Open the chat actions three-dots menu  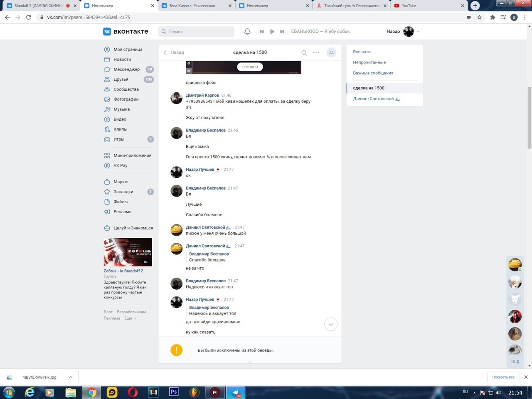pyautogui.click(x=316, y=53)
